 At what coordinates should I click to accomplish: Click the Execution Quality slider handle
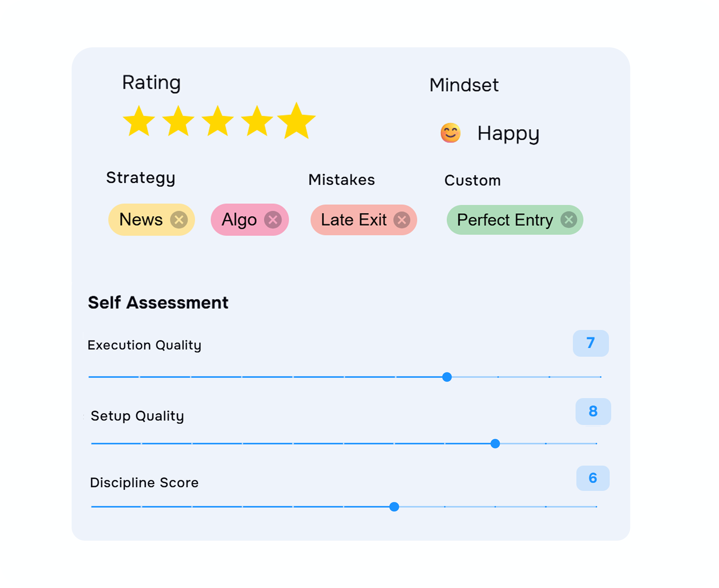[447, 377]
